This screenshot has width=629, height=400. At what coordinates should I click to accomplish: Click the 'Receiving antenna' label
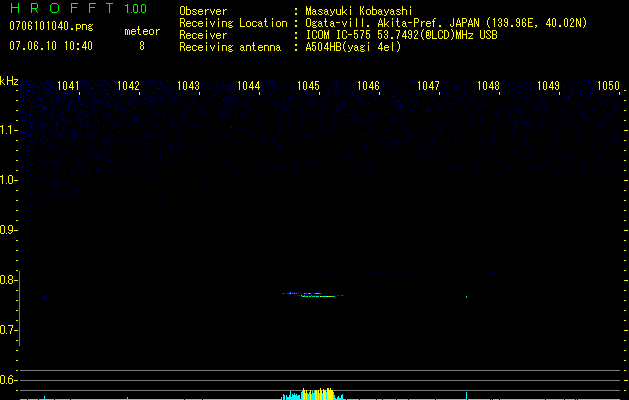tap(230, 47)
